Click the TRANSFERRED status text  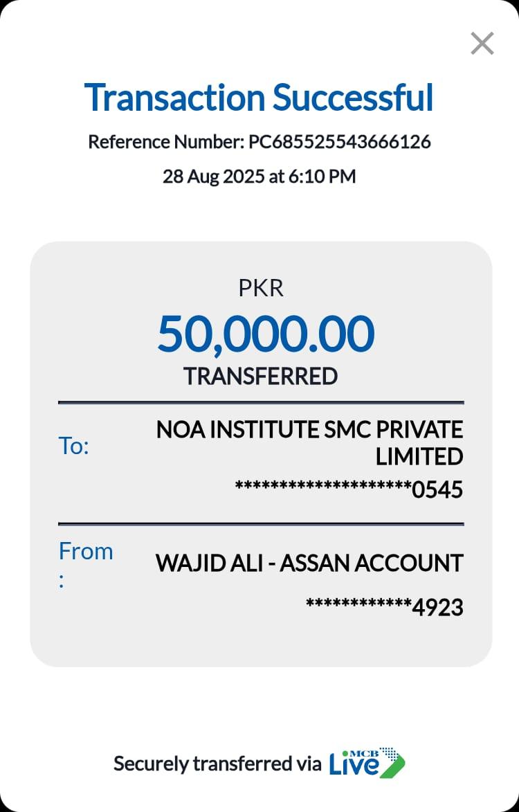[260, 376]
